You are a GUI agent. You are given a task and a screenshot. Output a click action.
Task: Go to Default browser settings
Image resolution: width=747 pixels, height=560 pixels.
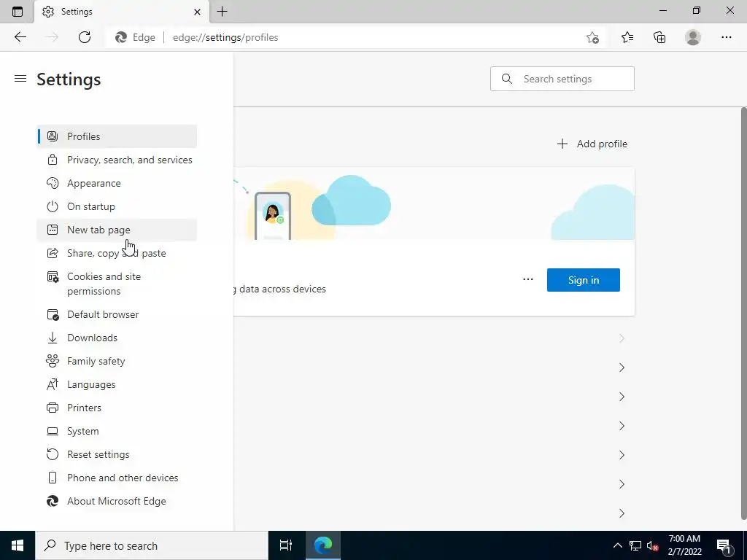click(x=117, y=314)
